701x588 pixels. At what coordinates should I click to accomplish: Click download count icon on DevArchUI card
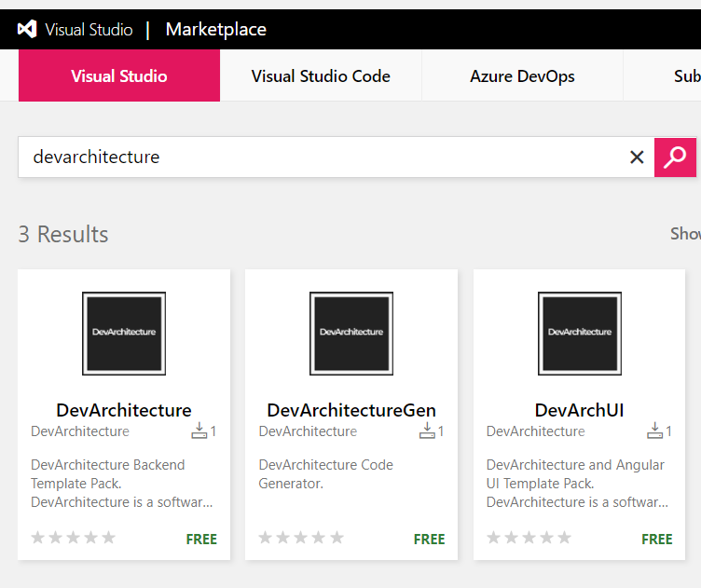click(654, 431)
